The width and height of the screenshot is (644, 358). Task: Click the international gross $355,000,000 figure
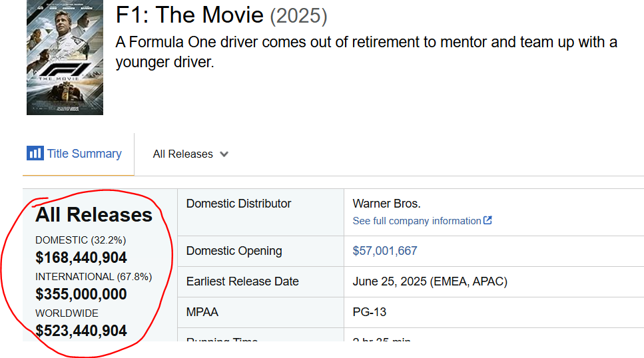point(81,294)
